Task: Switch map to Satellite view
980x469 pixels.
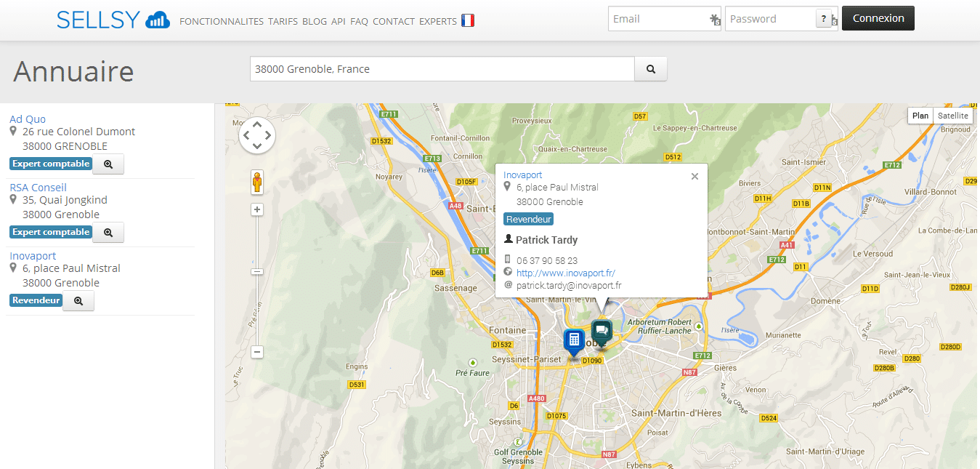Action: 952,116
